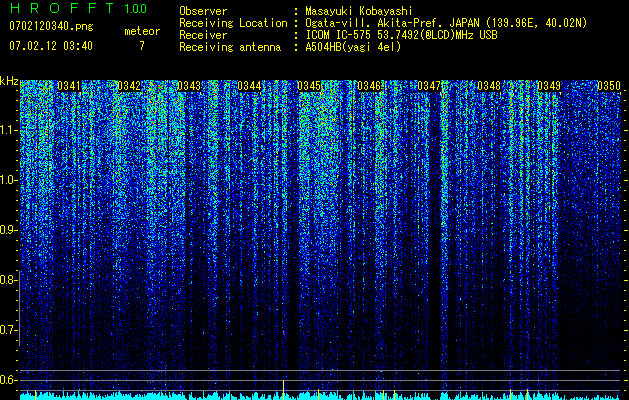
Task: Click the 0.7 kHz axis label
Action: point(8,330)
